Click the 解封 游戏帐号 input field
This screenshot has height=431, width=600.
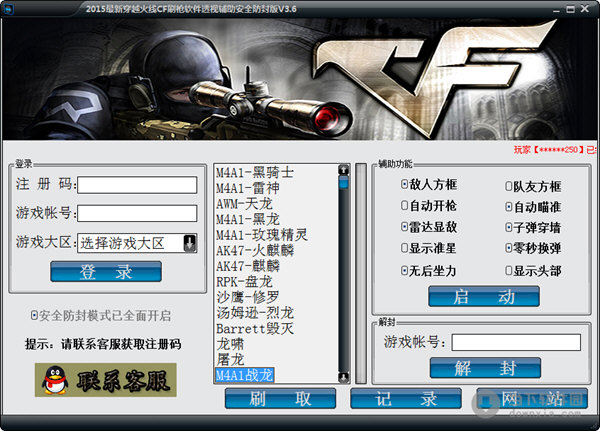coord(516,342)
